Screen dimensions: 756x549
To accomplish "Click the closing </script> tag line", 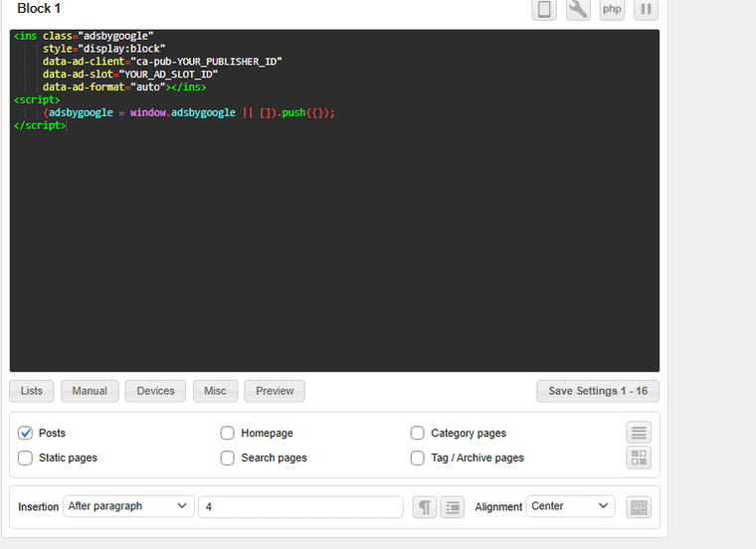I will tap(40, 125).
